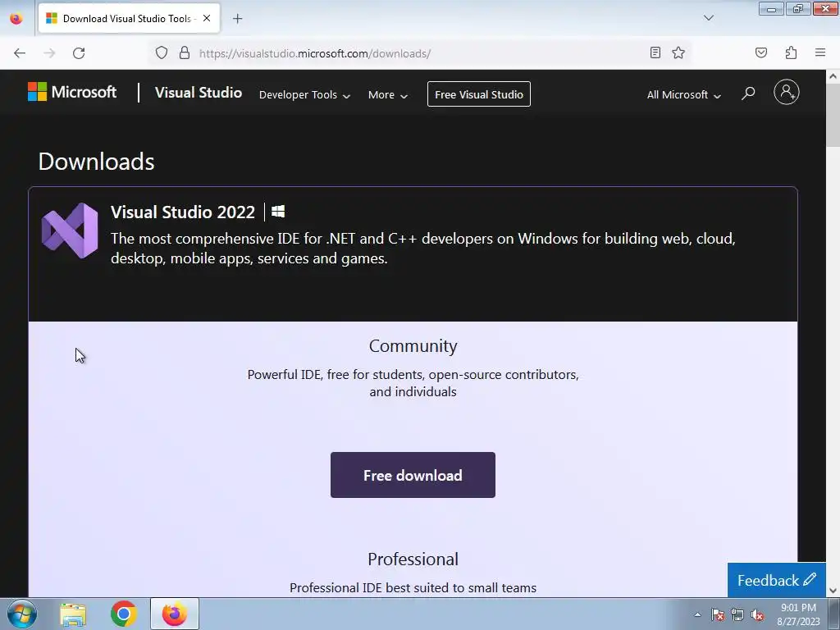
Task: Select the Firefox taskbar button
Action: tap(175, 614)
